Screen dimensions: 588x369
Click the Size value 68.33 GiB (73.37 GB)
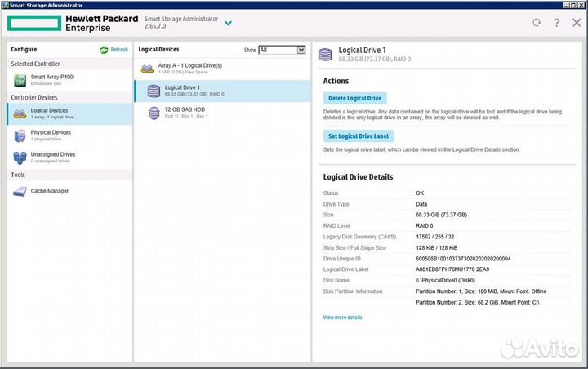pyautogui.click(x=441, y=215)
